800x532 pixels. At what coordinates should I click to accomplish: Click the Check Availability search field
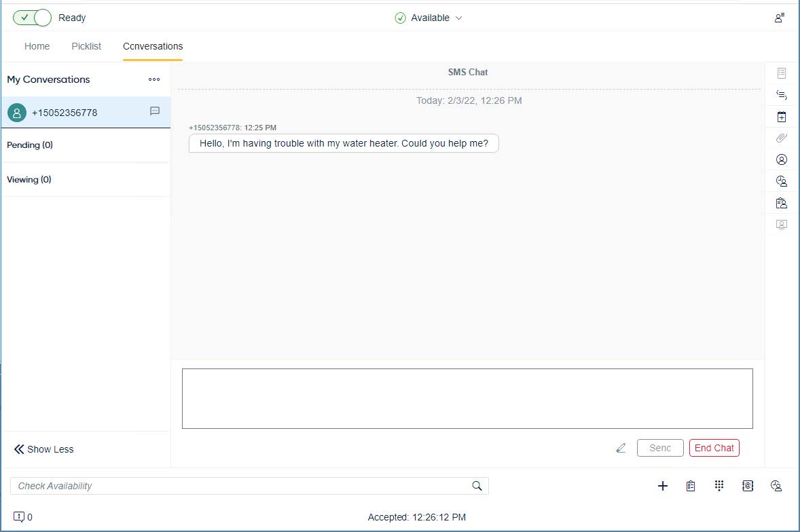[x=238, y=486]
